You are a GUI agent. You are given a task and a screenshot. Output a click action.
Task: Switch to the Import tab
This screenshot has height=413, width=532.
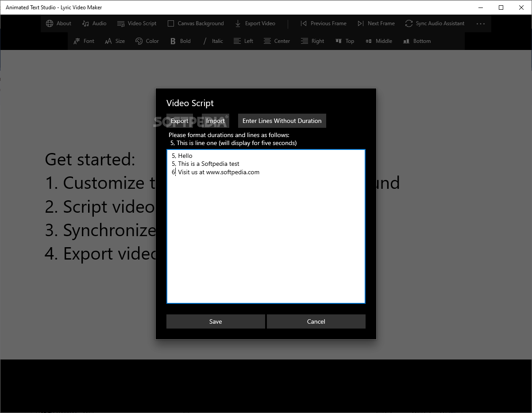(x=216, y=120)
